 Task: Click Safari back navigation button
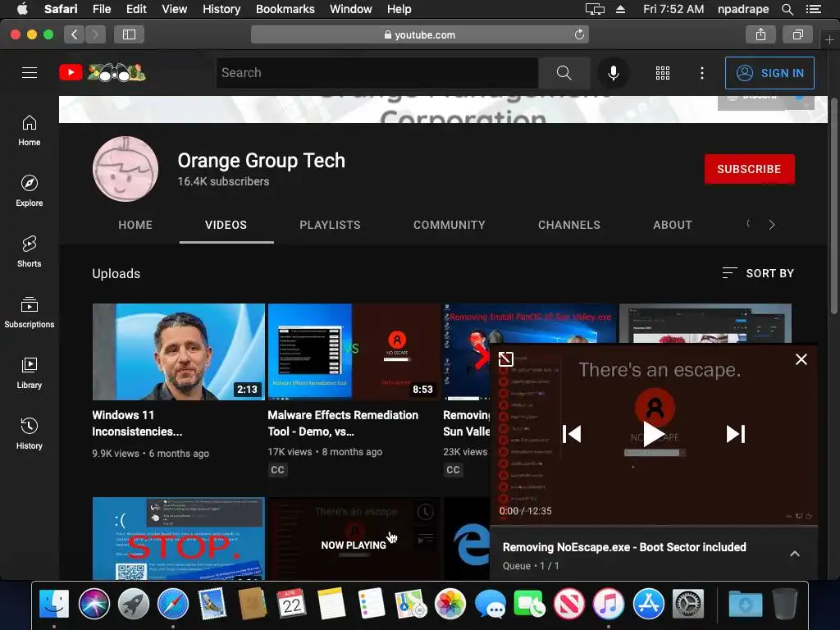(x=75, y=34)
